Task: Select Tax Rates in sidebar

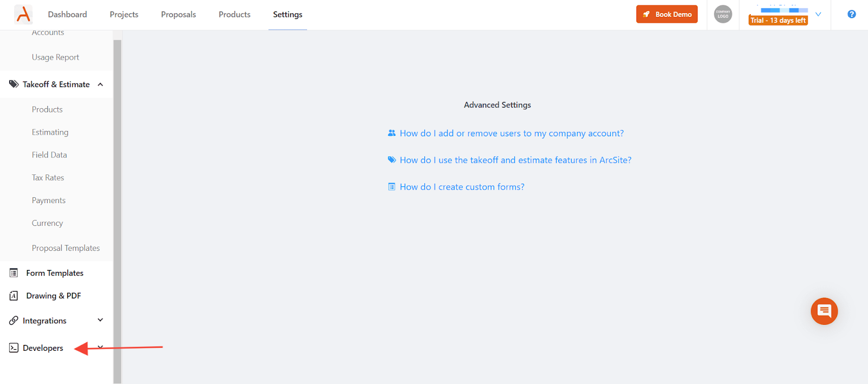Action: [48, 178]
